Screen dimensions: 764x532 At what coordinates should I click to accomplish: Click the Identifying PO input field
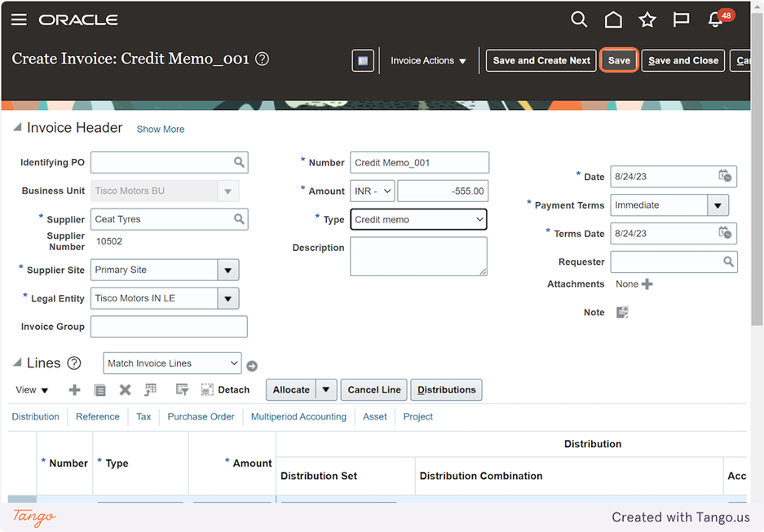click(x=169, y=162)
